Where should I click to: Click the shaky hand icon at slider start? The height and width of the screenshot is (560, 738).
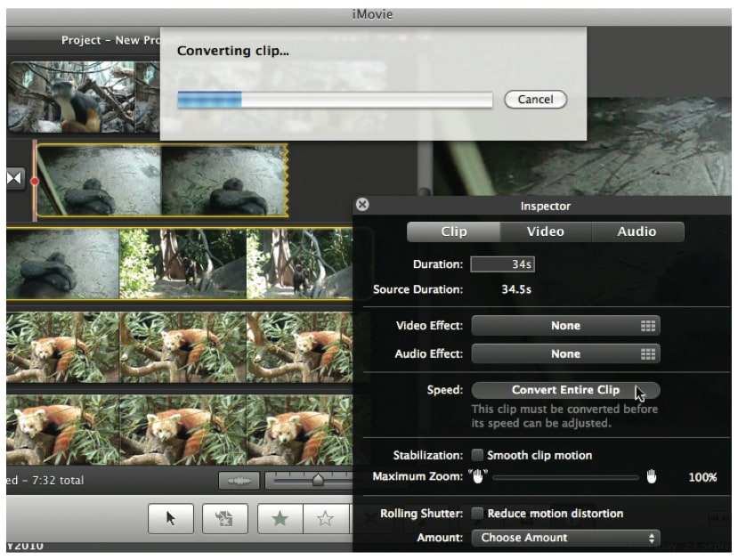(478, 476)
